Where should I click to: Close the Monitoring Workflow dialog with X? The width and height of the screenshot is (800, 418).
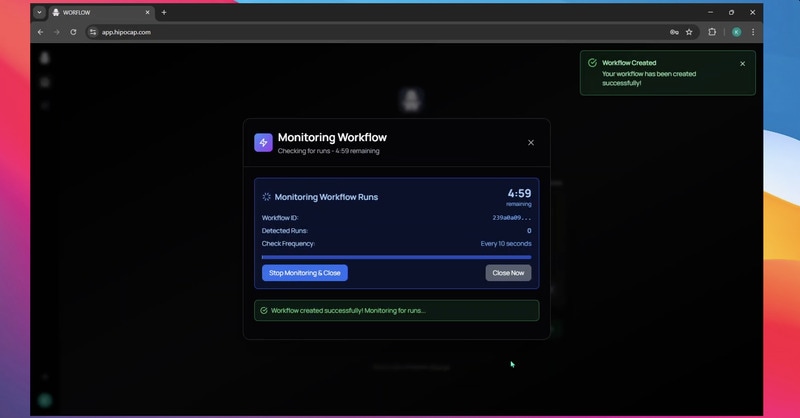(531, 143)
